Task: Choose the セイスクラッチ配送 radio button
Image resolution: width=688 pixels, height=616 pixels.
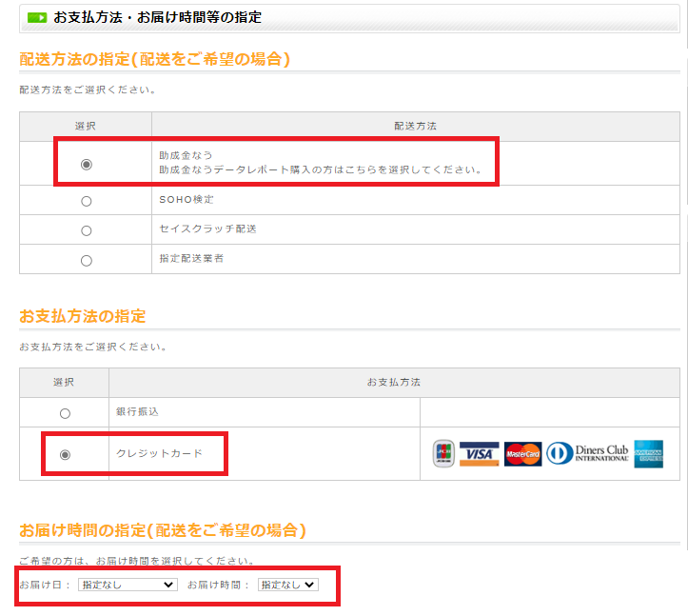Action: pyautogui.click(x=87, y=230)
